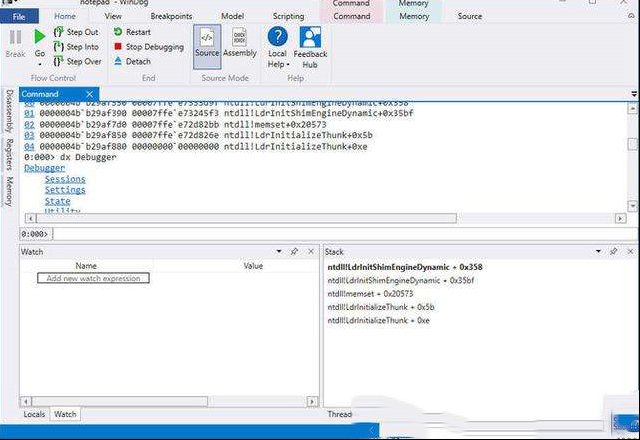640x440 pixels.
Task: Select LdrInitShimEngineDynamic + 0x358 stack frame
Action: (x=405, y=267)
